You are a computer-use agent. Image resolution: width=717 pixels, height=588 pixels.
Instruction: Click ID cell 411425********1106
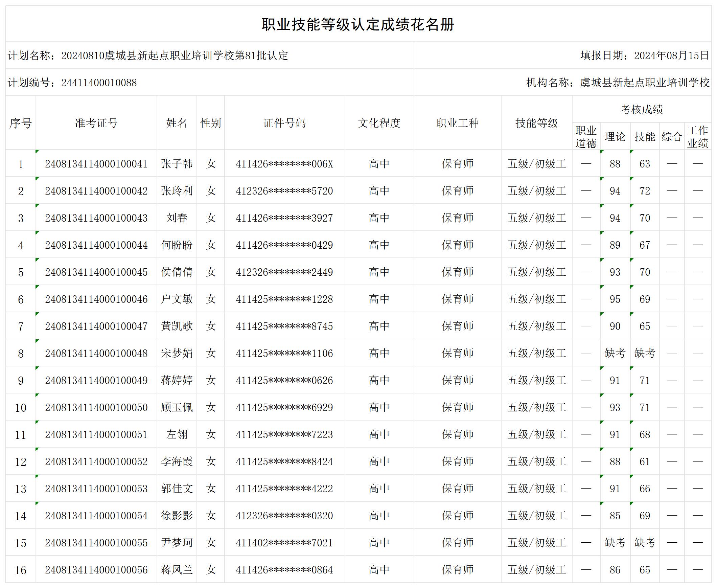click(x=284, y=353)
